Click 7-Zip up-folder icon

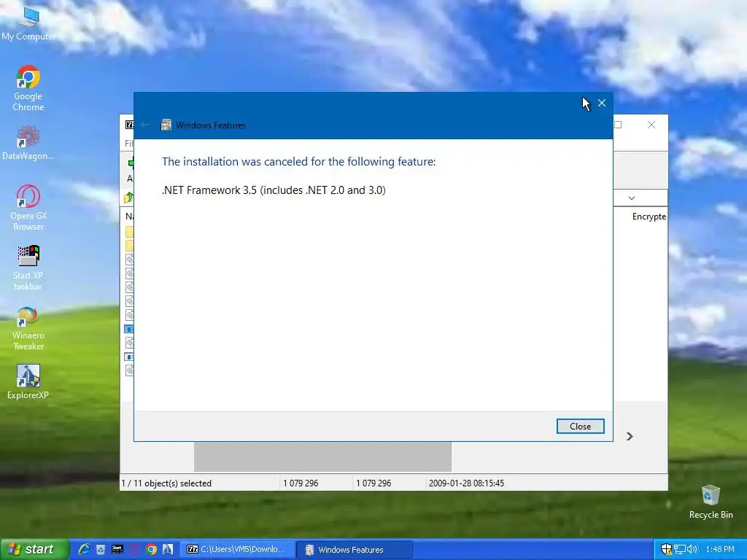point(128,197)
